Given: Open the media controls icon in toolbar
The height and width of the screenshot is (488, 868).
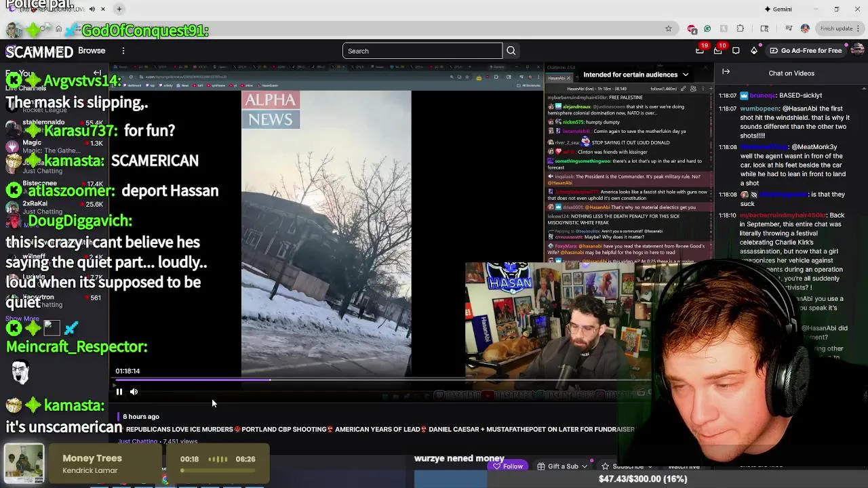Looking at the screenshot, I should tap(789, 28).
